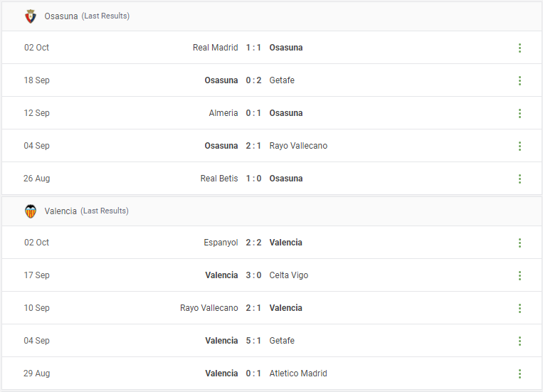
Task: Open three-dot menu for Osasuna vs Getafe
Action: [x=520, y=80]
